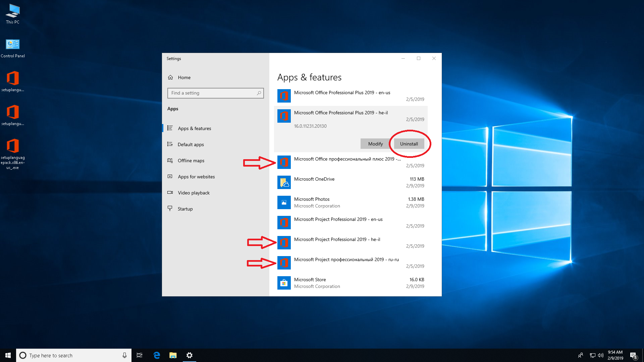
Task: Open the Windows Start menu
Action: (8, 355)
